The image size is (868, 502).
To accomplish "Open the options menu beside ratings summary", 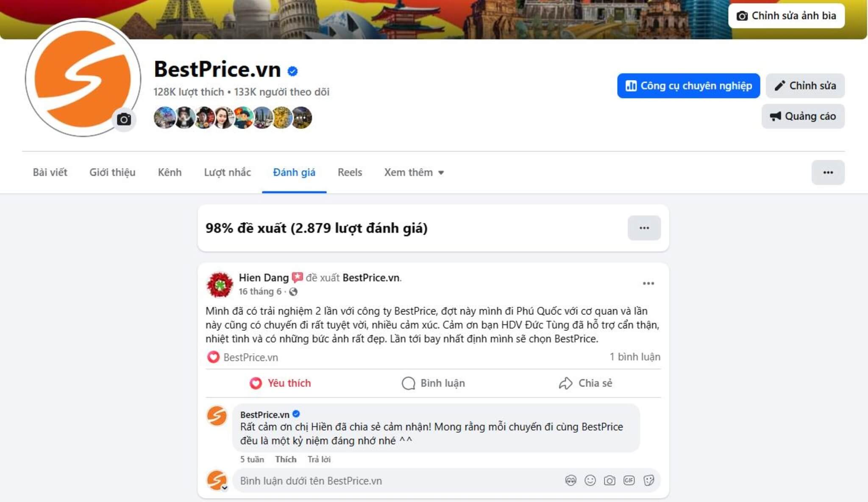I will click(644, 228).
